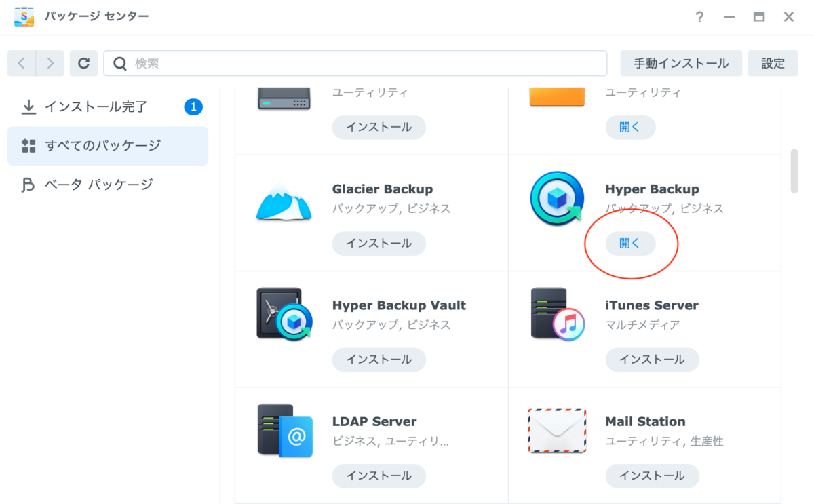The width and height of the screenshot is (814, 504).
Task: Click バックアップ, ビジネス under Glacier Backup
Action: 391,209
